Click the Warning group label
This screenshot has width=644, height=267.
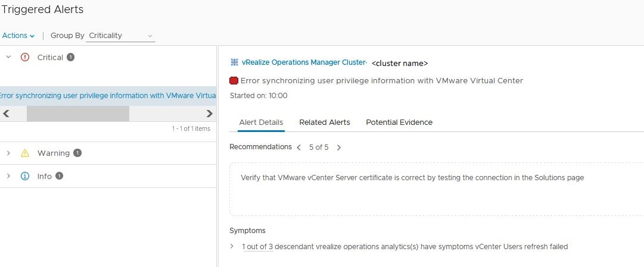coord(54,153)
